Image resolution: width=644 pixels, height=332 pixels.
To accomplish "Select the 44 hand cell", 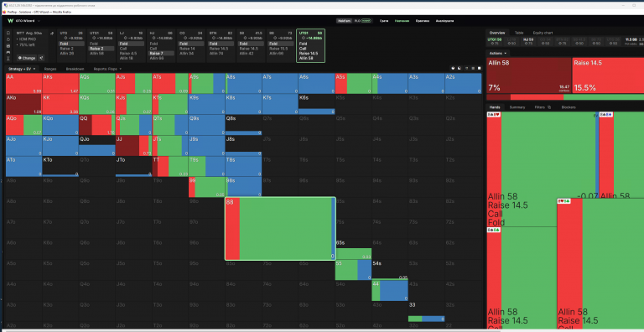I will point(390,290).
